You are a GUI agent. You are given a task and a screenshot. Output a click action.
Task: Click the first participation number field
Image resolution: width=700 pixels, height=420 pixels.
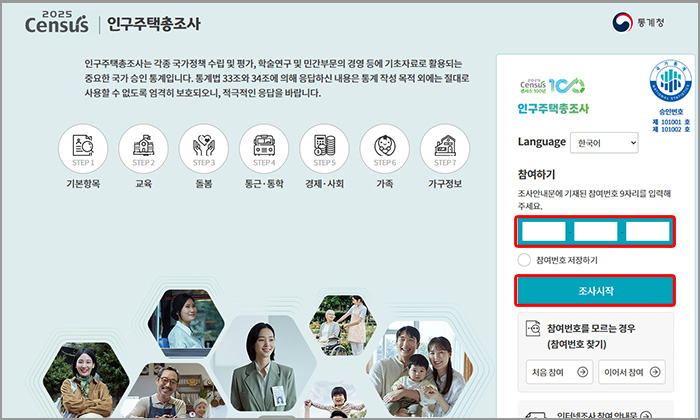pyautogui.click(x=544, y=232)
